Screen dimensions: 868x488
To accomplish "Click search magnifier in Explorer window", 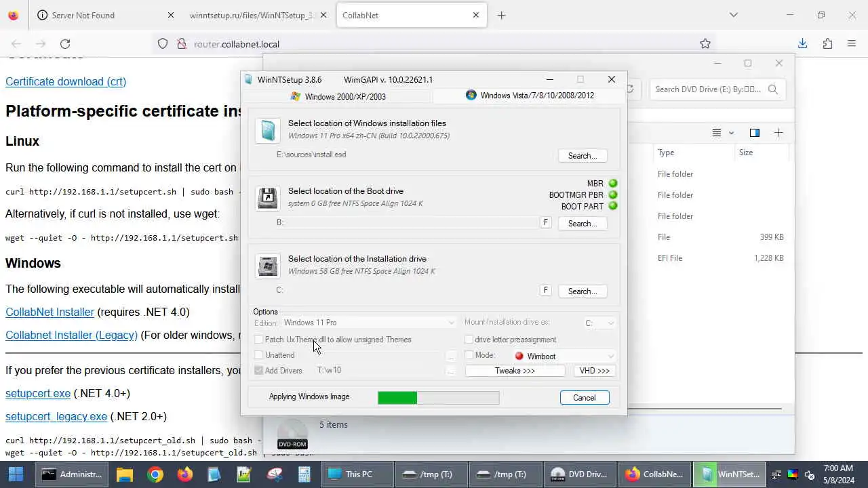I will [773, 89].
